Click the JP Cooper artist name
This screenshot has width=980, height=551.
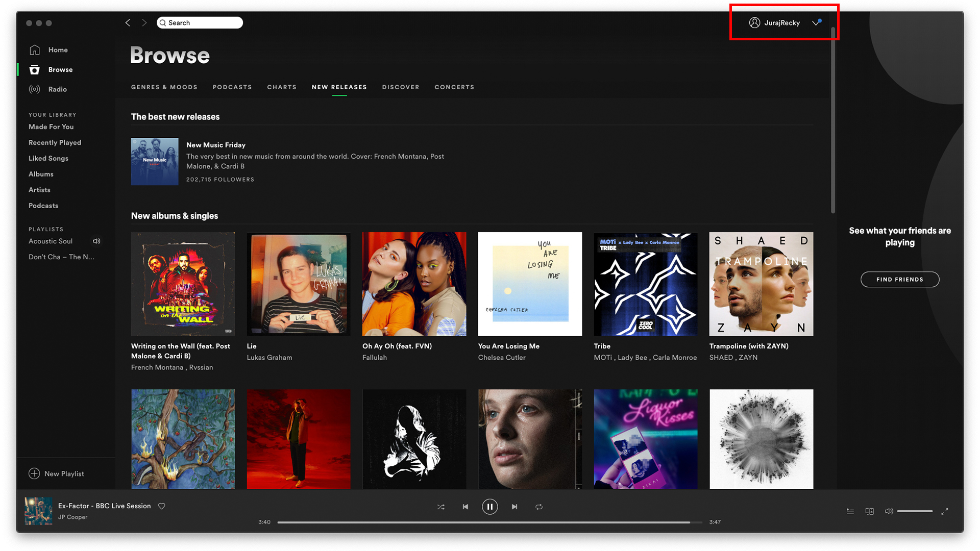click(x=73, y=517)
